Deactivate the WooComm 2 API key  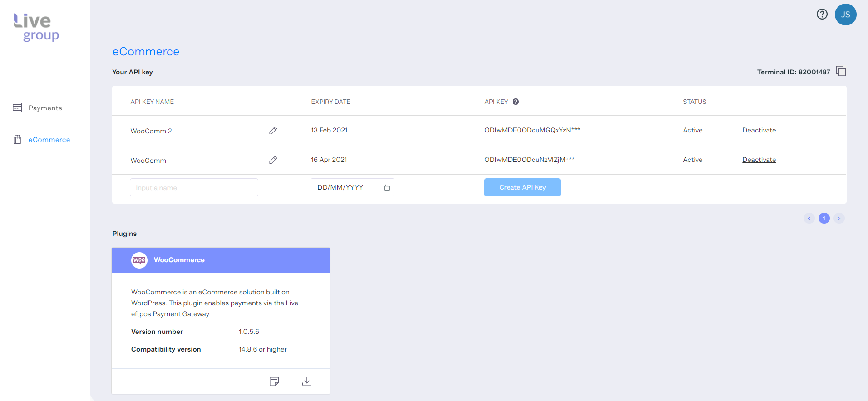pos(759,130)
